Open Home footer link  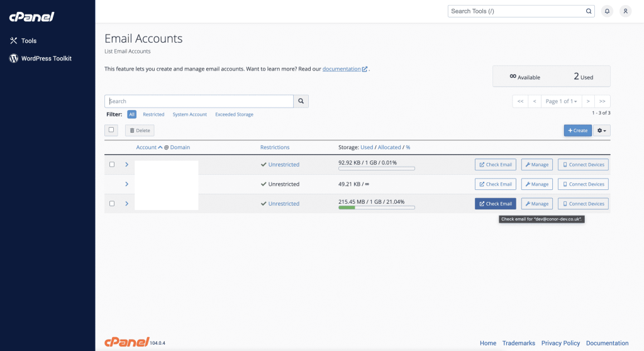488,343
